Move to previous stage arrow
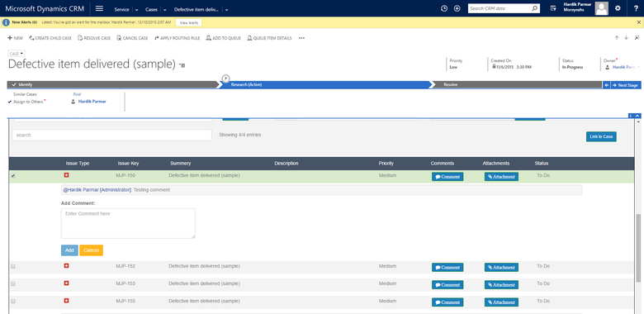The width and height of the screenshot is (644, 314). click(x=606, y=85)
